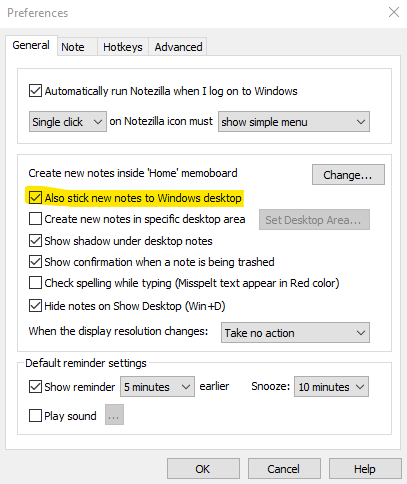
Task: Browse sound file with ellipsis button
Action: (x=114, y=415)
